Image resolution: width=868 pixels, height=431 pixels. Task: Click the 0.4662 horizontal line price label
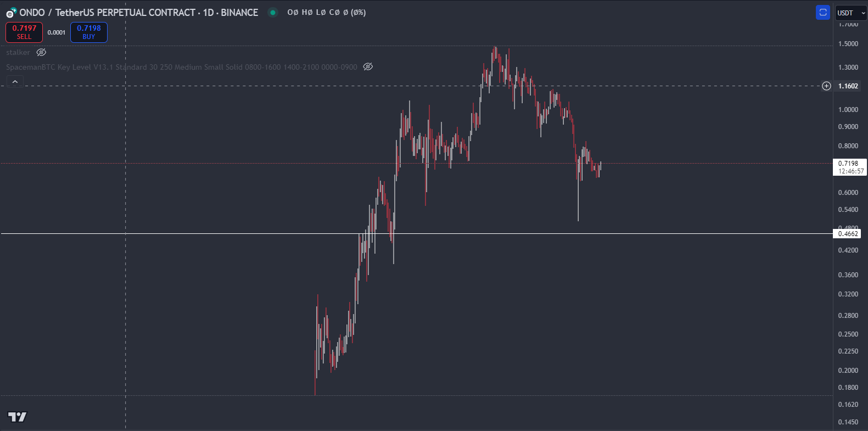coord(847,234)
